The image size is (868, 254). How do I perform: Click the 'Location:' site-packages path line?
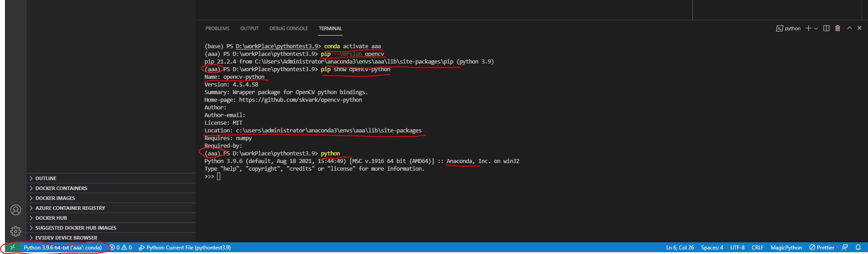tap(313, 131)
